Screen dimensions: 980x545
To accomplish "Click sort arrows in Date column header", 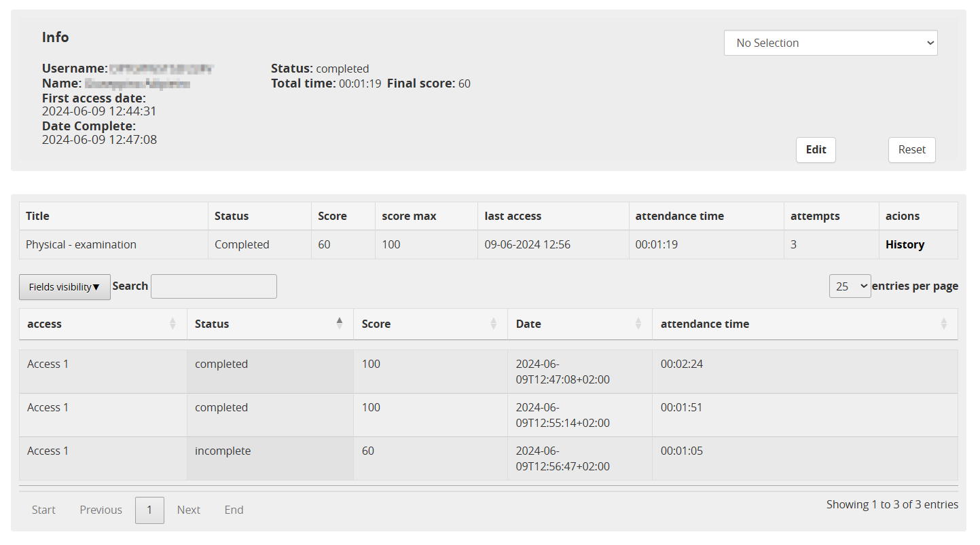I will coord(638,324).
